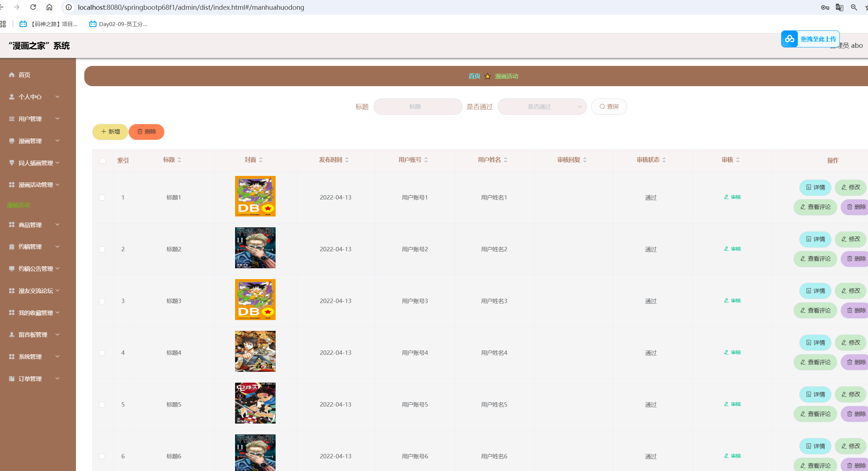Click 修改 for row 标题3
Image resolution: width=868 pixels, height=471 pixels.
pos(851,291)
